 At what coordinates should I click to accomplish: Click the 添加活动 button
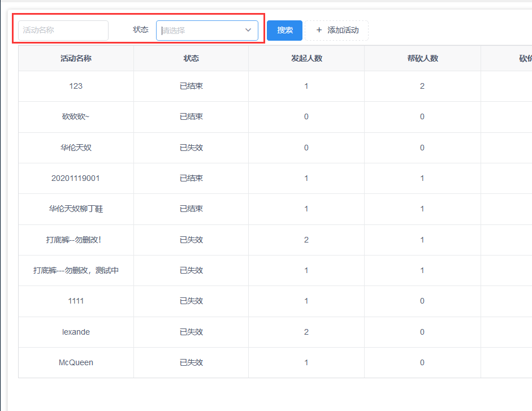click(x=337, y=31)
